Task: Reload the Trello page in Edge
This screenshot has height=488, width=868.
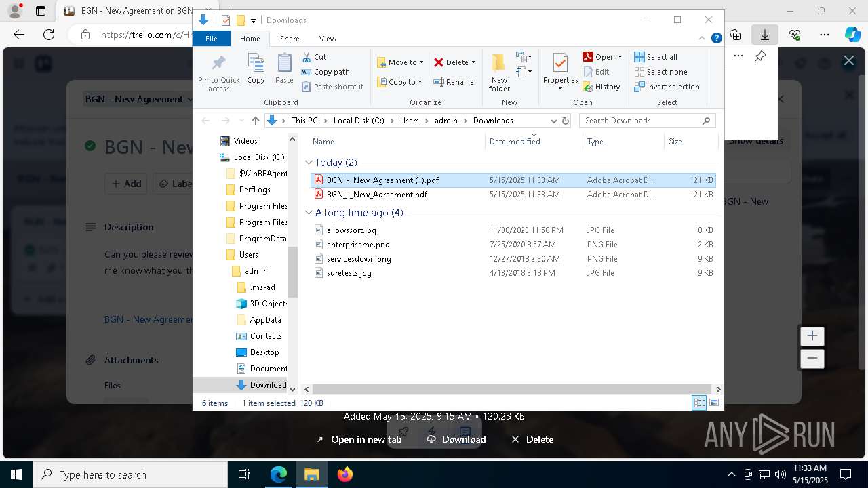Action: pos(49,35)
